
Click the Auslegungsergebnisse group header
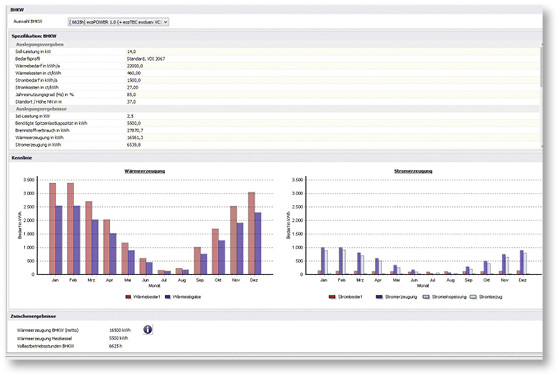[41, 109]
